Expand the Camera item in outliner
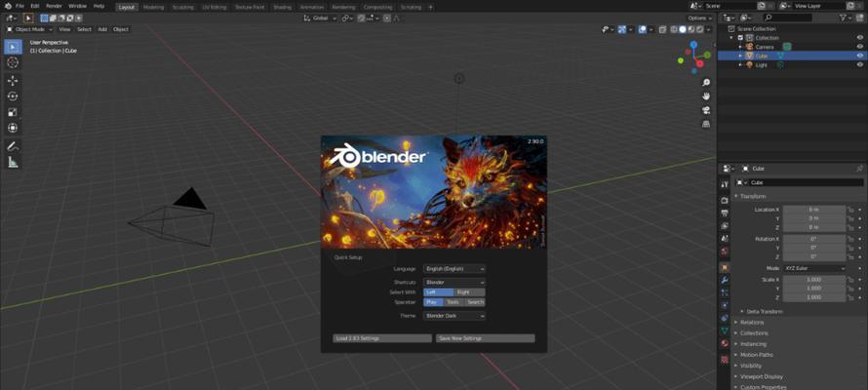This screenshot has height=390, width=868. (740, 47)
